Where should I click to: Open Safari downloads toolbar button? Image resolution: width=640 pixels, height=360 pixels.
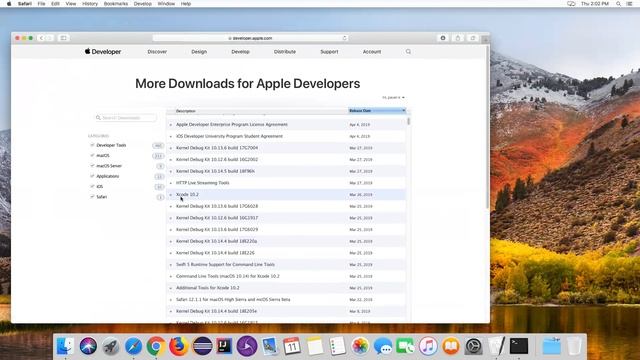pyautogui.click(x=443, y=38)
